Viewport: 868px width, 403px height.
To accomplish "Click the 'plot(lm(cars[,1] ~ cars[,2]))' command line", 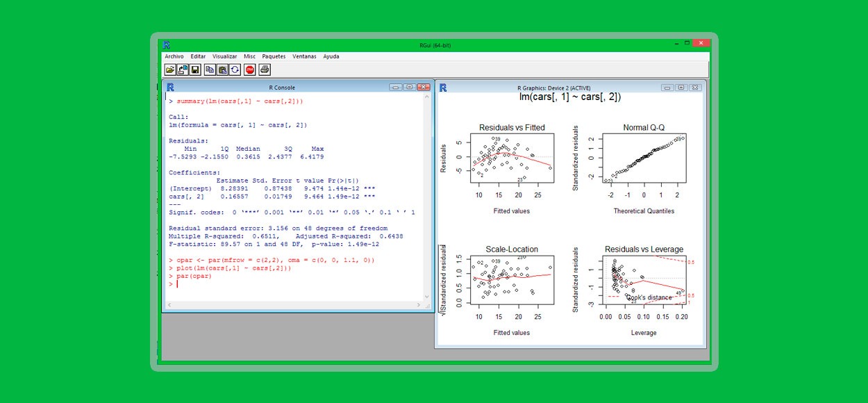I will (x=230, y=268).
